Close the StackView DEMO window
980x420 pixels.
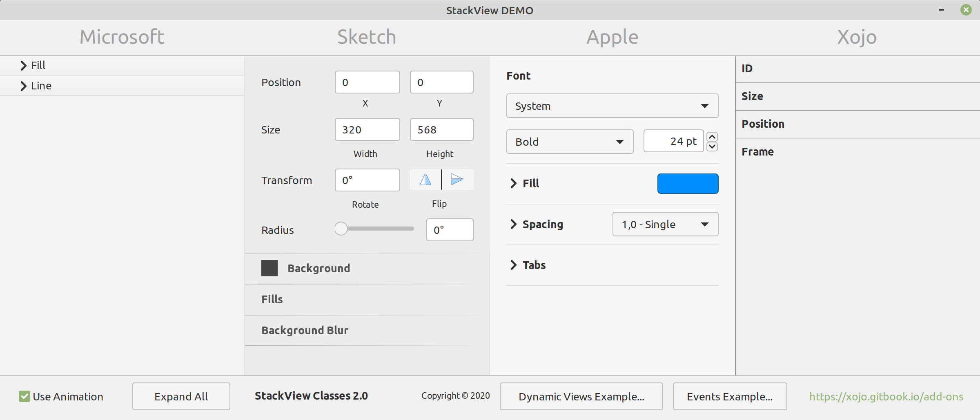tap(966, 10)
